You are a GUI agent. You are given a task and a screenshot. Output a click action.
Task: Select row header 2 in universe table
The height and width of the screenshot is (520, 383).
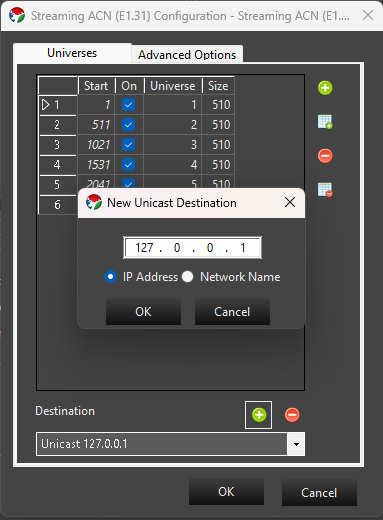tap(58, 125)
